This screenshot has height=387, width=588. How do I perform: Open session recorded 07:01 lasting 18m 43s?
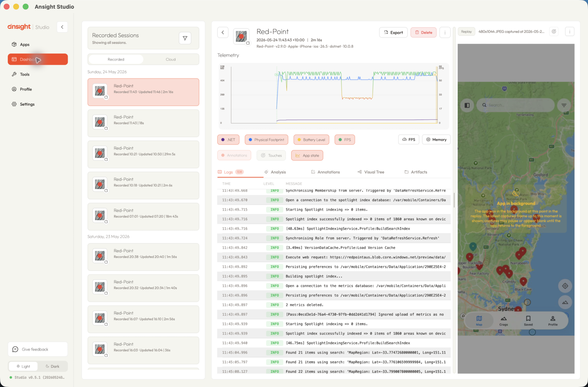(x=143, y=217)
